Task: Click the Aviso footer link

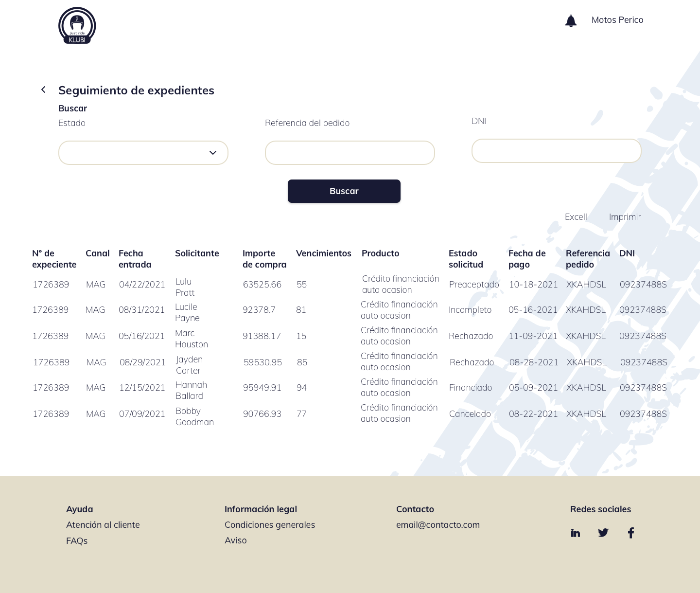Action: pos(235,540)
